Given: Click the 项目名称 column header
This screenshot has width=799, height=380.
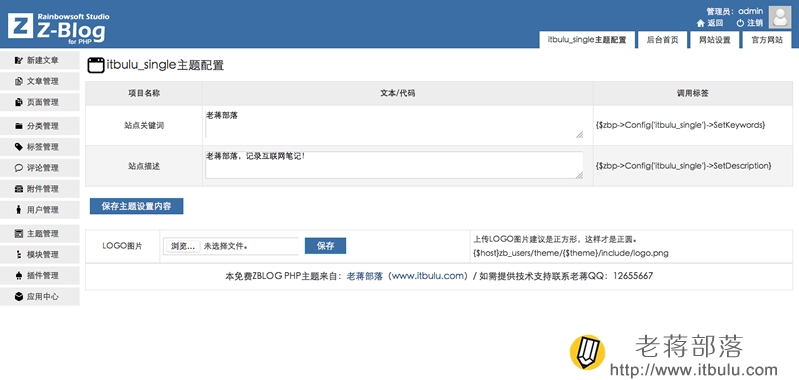Looking at the screenshot, I should pyautogui.click(x=144, y=93).
